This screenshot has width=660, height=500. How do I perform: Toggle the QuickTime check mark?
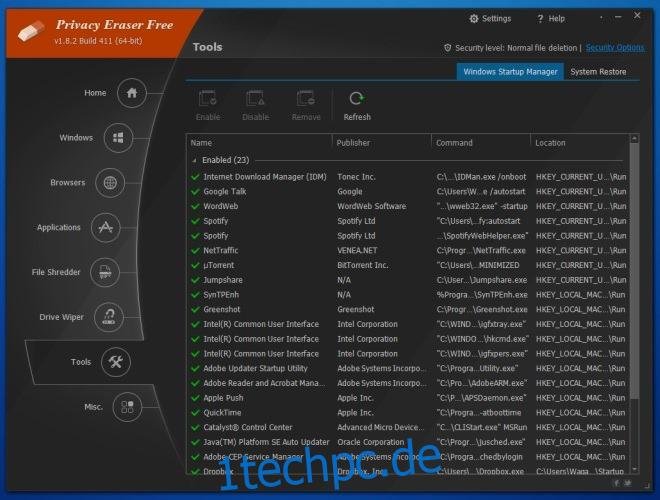195,412
